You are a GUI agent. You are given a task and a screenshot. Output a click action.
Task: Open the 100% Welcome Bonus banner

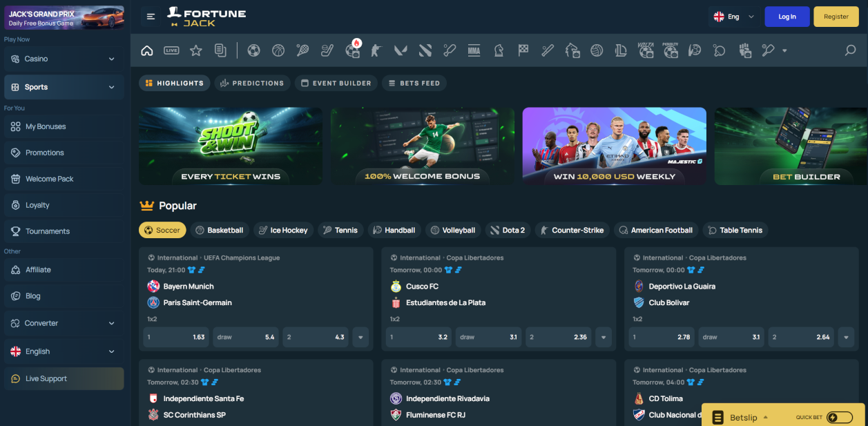click(x=423, y=146)
